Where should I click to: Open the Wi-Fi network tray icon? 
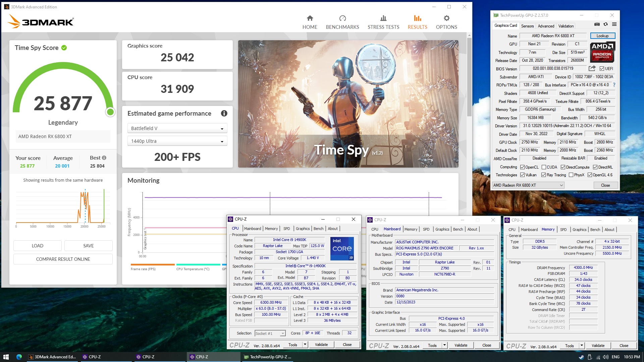point(598,357)
